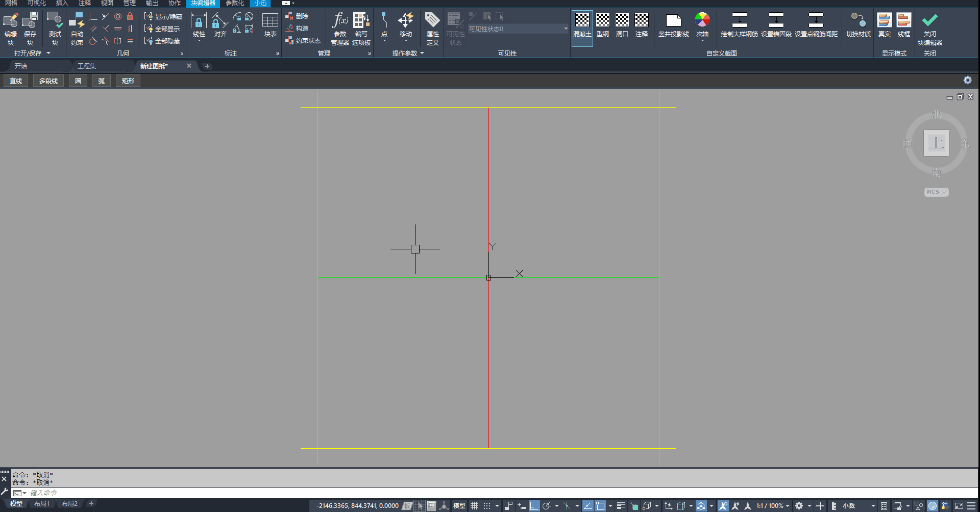Switch to the Parametric (参数化) ribbon tab

(235, 3)
